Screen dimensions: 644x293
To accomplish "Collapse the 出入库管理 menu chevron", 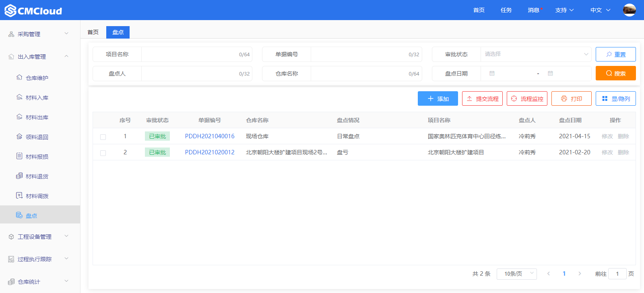I will tap(66, 56).
